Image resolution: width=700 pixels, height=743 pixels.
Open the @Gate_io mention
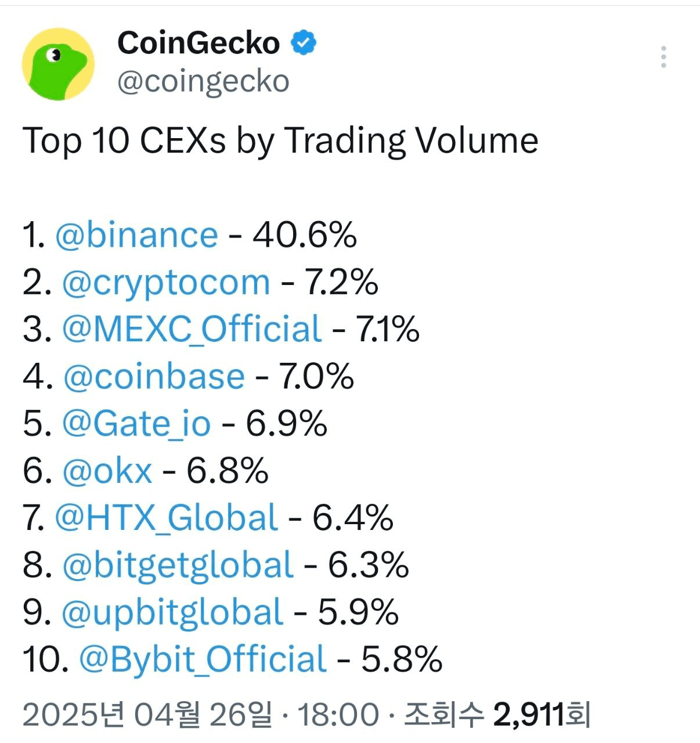(x=136, y=424)
